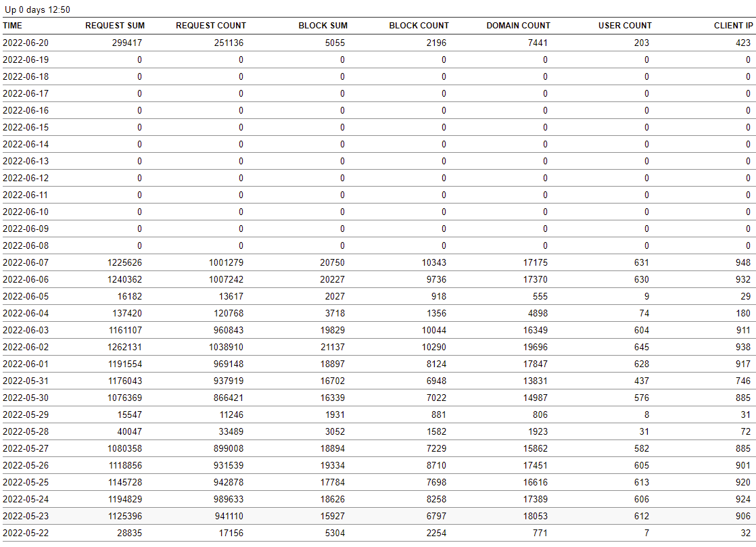Select block count value 918

(437, 296)
